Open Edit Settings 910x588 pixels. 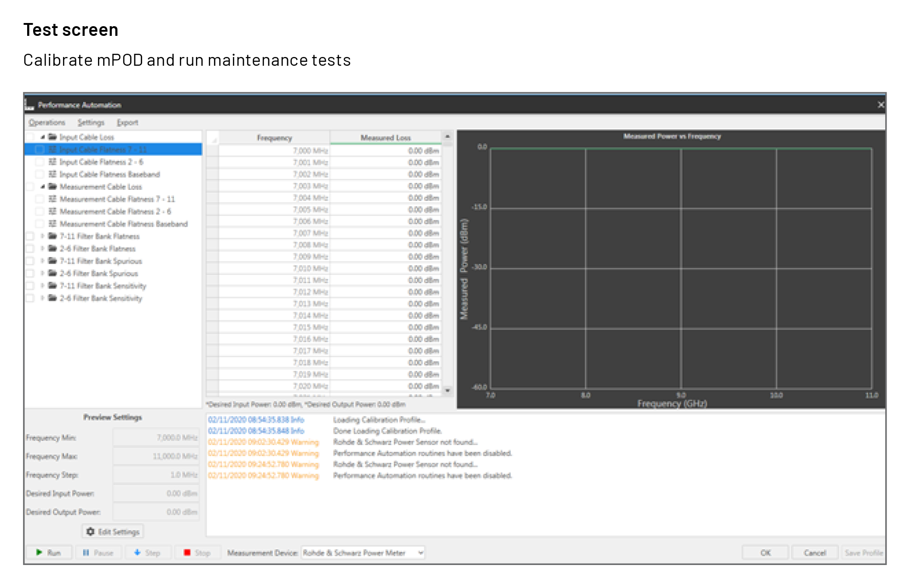pos(113,532)
